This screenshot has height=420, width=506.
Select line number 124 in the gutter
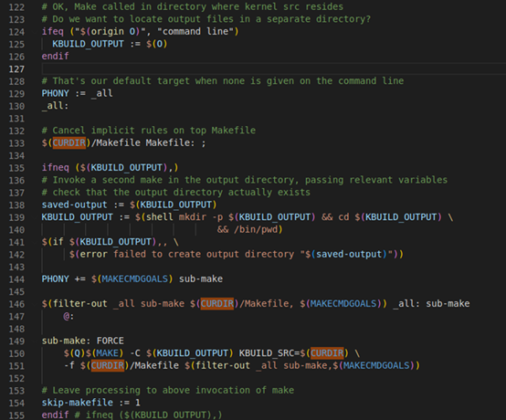pos(16,32)
